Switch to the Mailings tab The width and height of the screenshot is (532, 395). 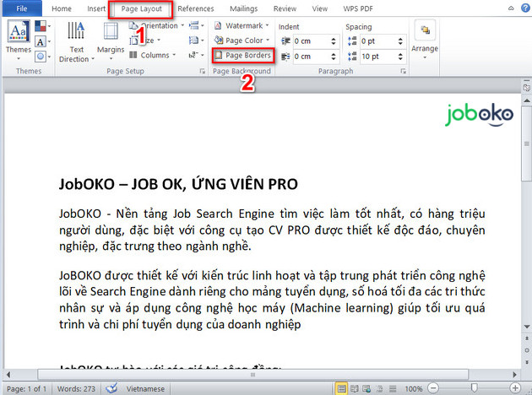pos(243,8)
